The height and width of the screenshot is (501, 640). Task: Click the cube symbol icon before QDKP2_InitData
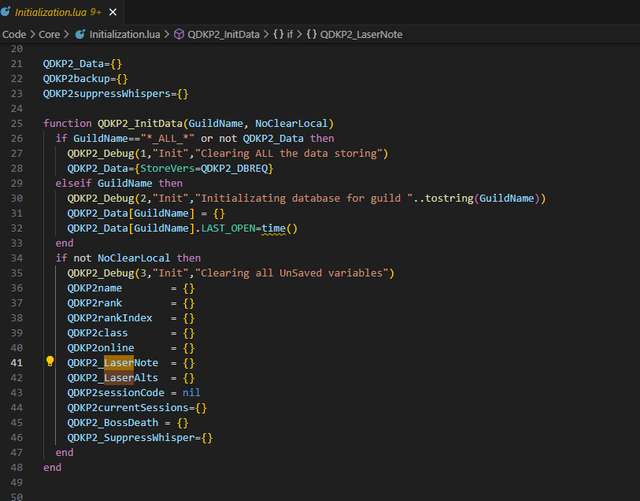(x=179, y=34)
